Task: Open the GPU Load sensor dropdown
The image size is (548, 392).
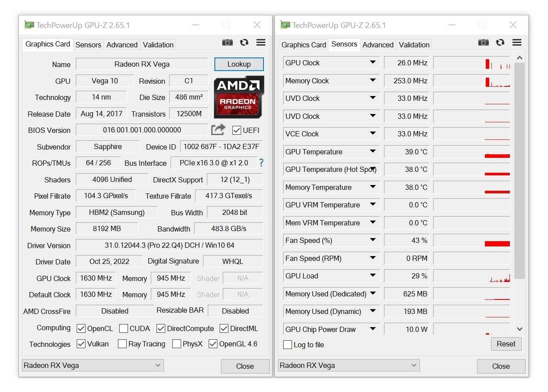Action: click(373, 275)
